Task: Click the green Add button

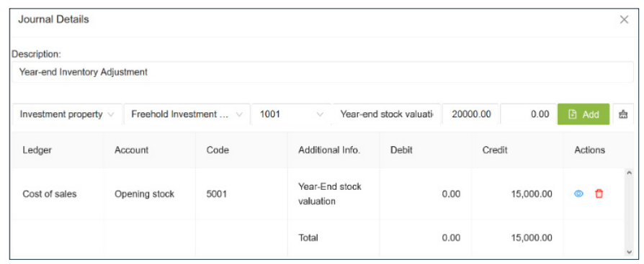Action: pos(583,114)
